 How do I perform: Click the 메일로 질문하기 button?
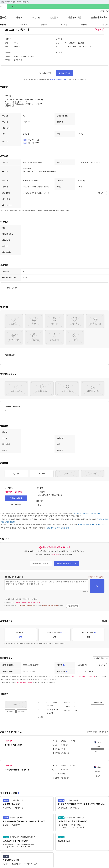click(x=73, y=606)
